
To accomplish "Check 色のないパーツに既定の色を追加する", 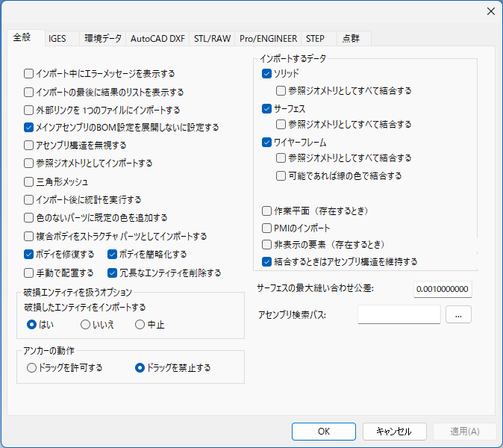I will [x=28, y=217].
